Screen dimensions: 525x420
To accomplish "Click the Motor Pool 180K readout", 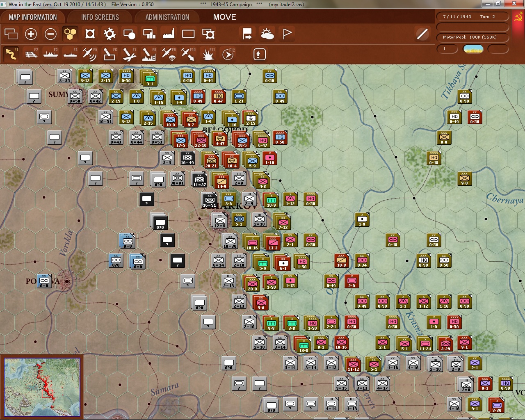I will pos(473,37).
